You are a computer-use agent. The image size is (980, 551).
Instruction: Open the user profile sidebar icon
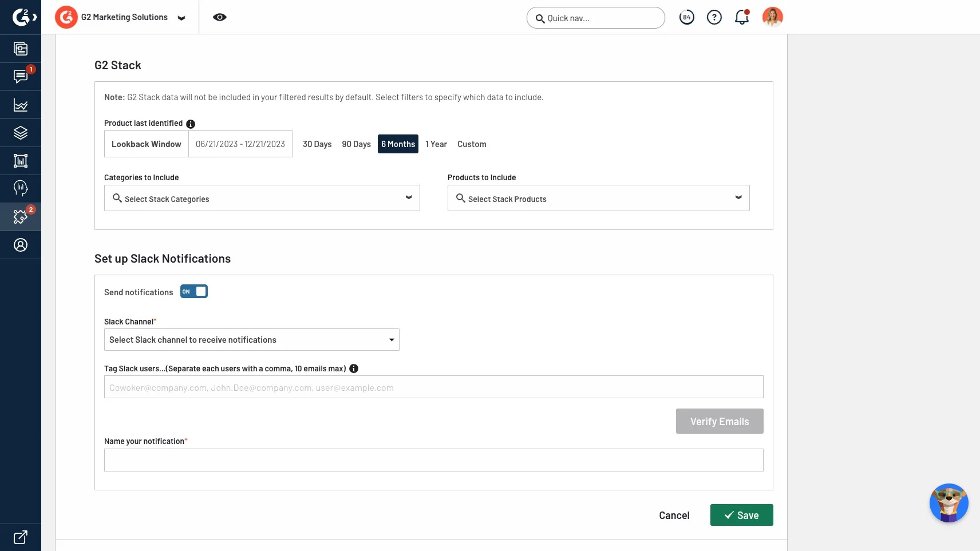click(x=21, y=245)
